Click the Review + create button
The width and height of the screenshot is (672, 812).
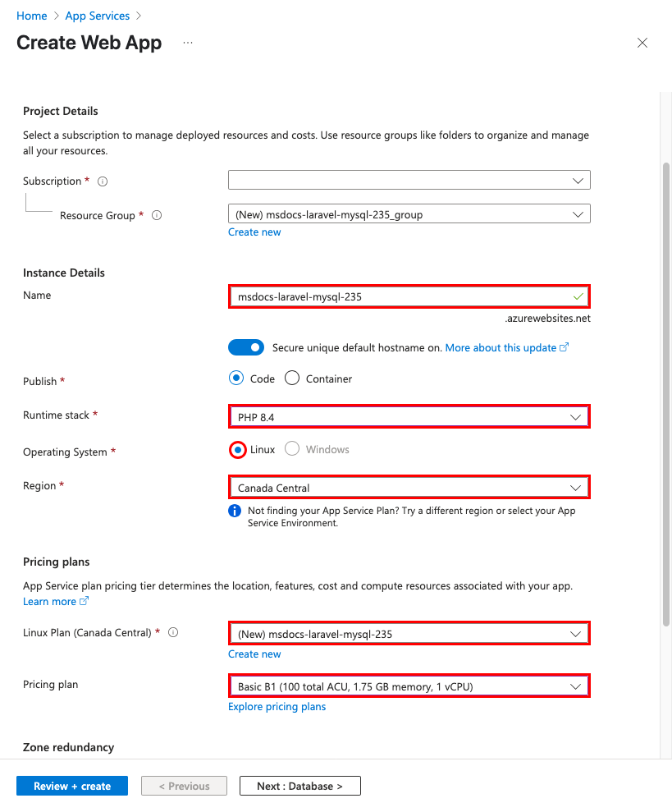pos(71,786)
